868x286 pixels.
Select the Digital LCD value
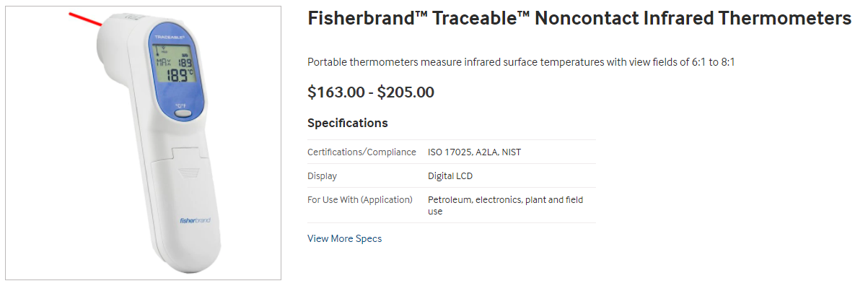point(450,176)
